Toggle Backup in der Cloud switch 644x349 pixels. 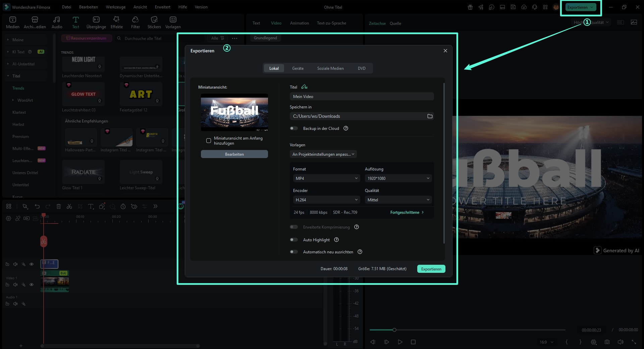[x=294, y=128]
